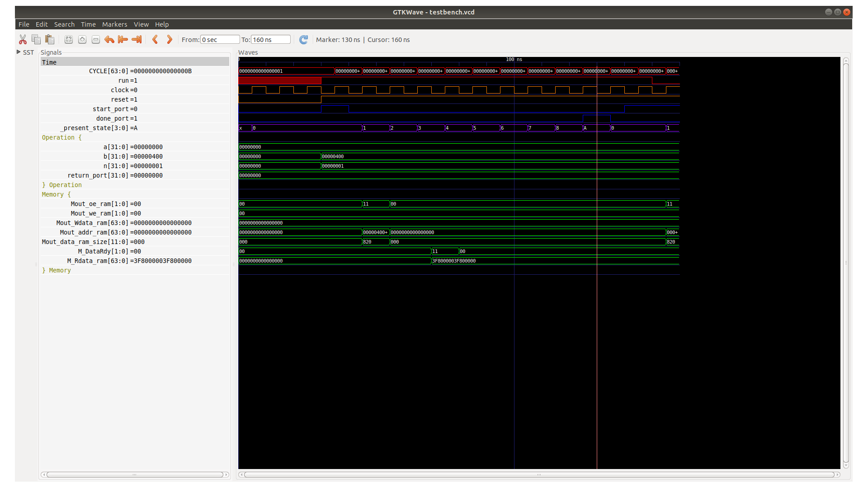Select the clock signal row
The image size is (868, 488).
click(x=124, y=90)
